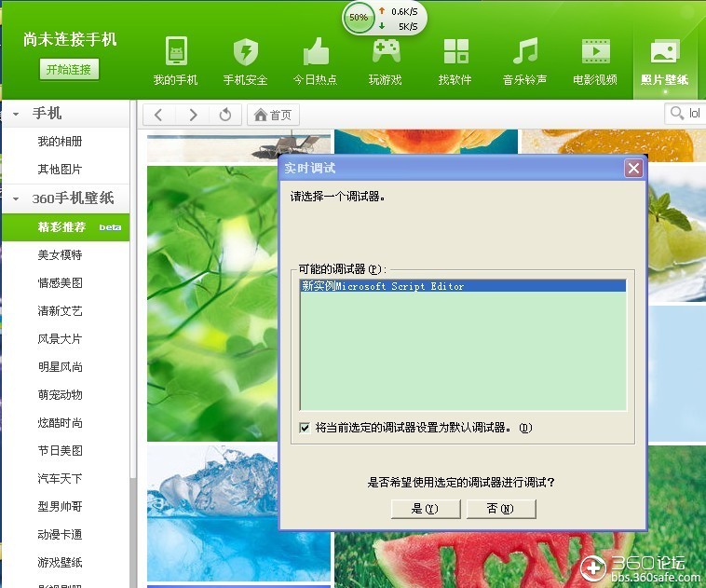Click the 开始连接 button
The image size is (706, 588).
click(69, 69)
